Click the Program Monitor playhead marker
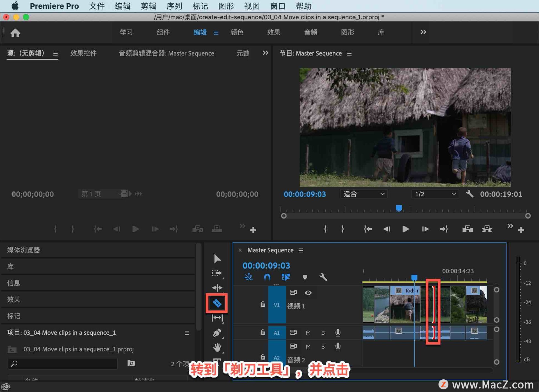The height and width of the screenshot is (392, 539). (x=399, y=208)
